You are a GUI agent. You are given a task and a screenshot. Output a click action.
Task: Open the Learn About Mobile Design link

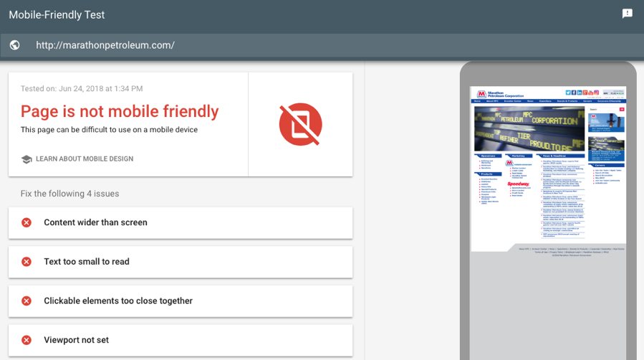(x=85, y=158)
